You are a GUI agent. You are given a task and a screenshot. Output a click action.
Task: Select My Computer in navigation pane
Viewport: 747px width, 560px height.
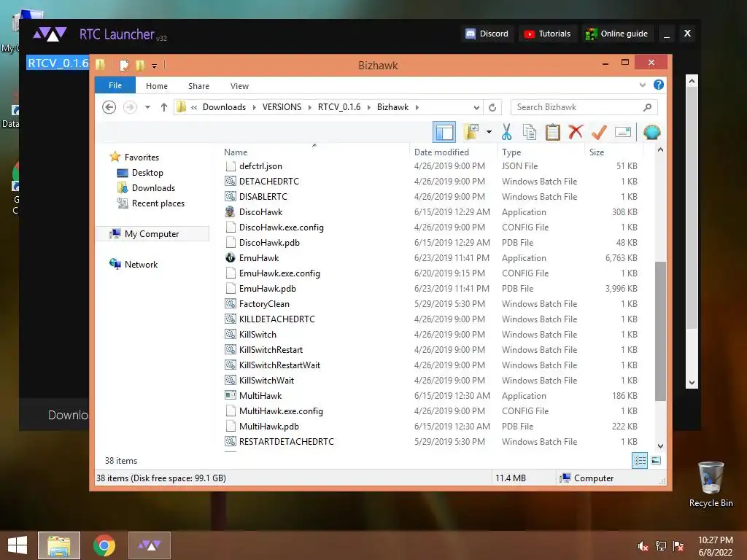(x=152, y=234)
